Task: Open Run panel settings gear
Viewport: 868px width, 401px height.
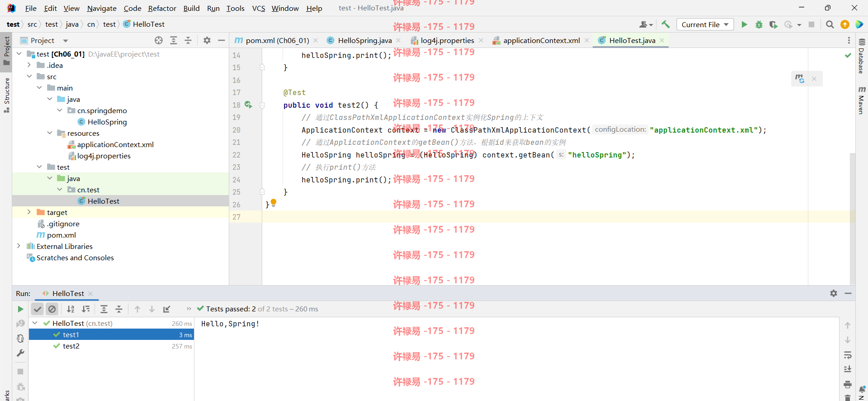Action: [x=833, y=293]
